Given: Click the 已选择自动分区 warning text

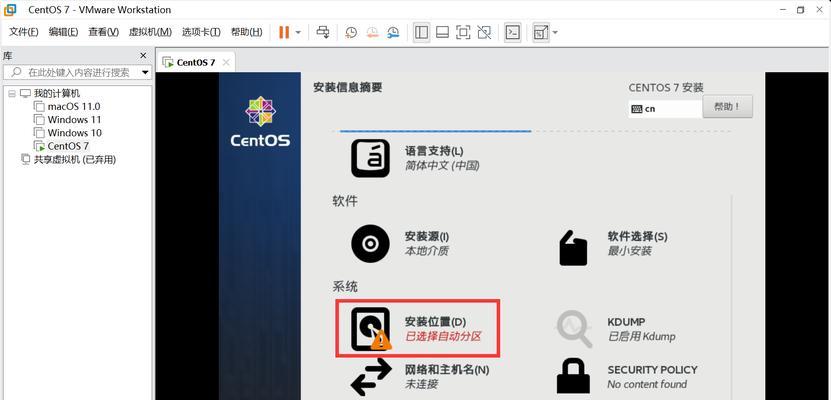Looking at the screenshot, I should pyautogui.click(x=443, y=336).
